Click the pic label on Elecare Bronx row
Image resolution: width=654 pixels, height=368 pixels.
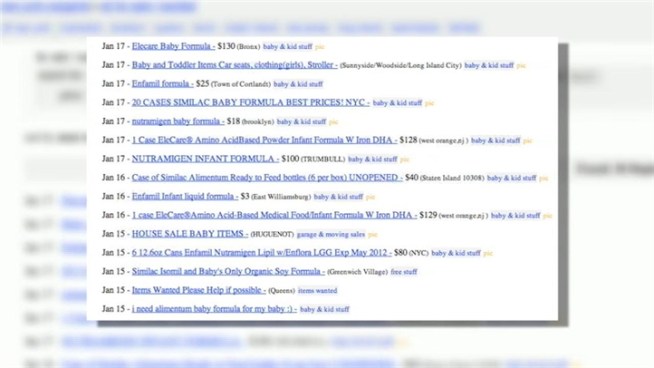pos(319,47)
